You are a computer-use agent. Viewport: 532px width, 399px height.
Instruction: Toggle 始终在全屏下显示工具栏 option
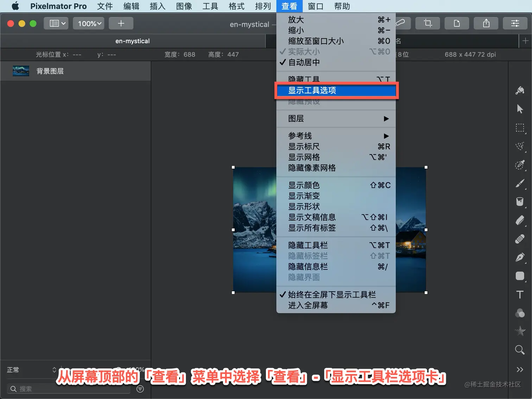(336, 295)
